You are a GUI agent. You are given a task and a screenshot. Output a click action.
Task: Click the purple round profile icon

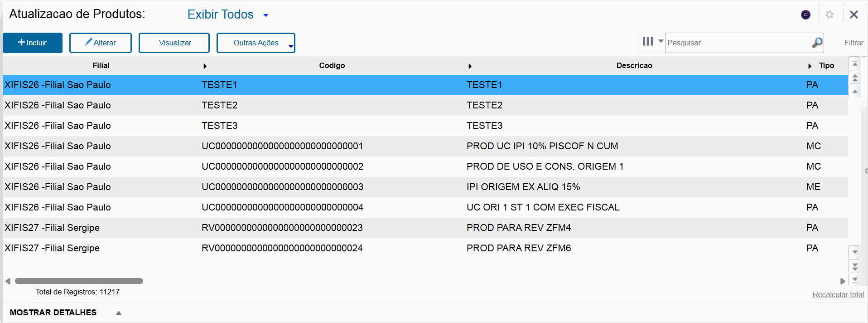805,15
